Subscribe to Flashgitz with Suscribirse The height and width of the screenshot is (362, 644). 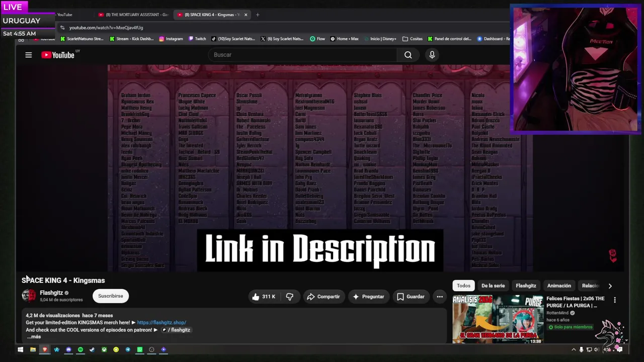111,296
